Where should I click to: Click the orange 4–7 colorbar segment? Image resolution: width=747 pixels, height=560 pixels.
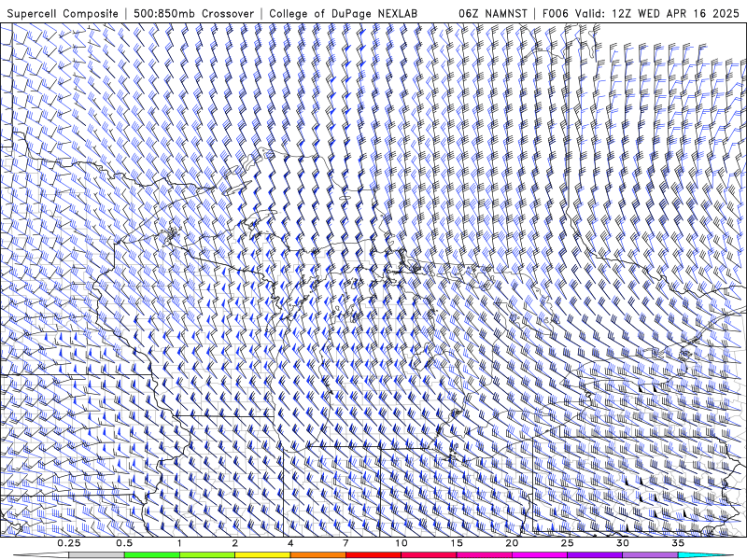point(318,555)
